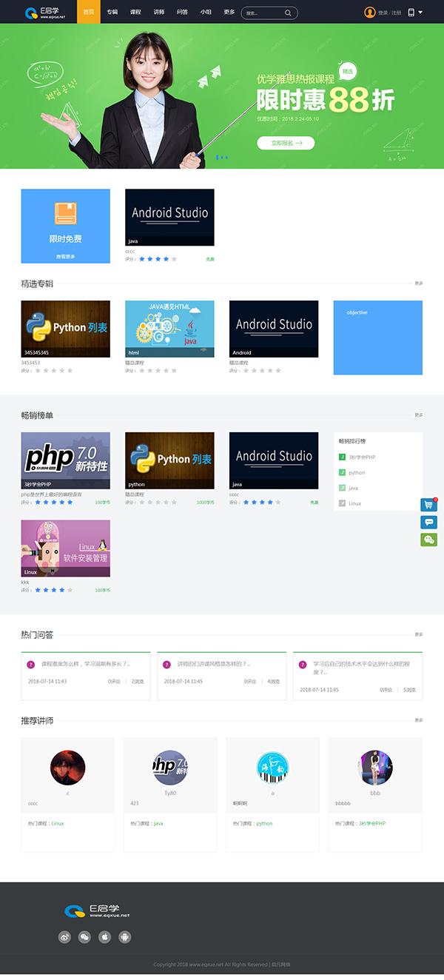Click 更多 link in 畅销榜单 section
444x980 pixels.
(419, 415)
